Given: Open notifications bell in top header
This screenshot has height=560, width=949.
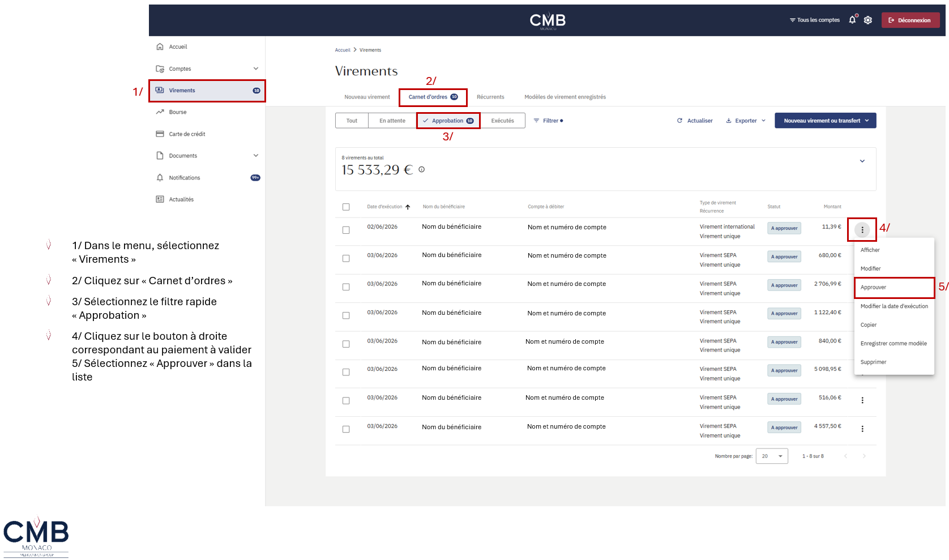Looking at the screenshot, I should pos(853,20).
